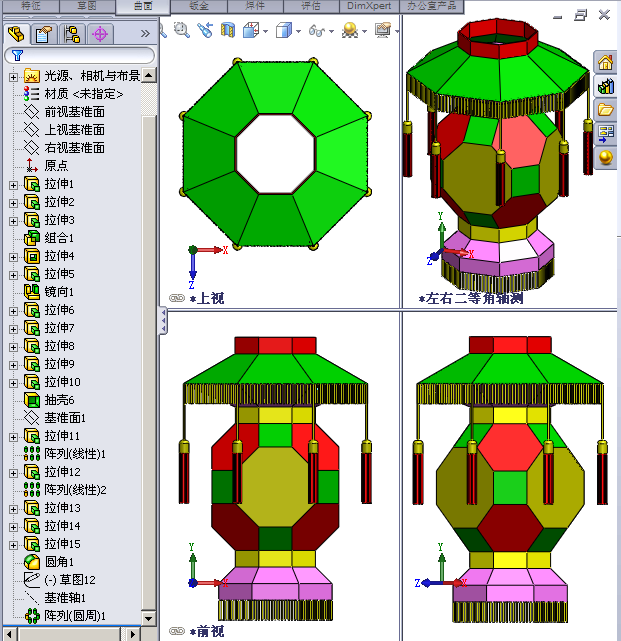Image resolution: width=621 pixels, height=641 pixels.
Task: Switch to the 曲面 tab
Action: point(143,6)
